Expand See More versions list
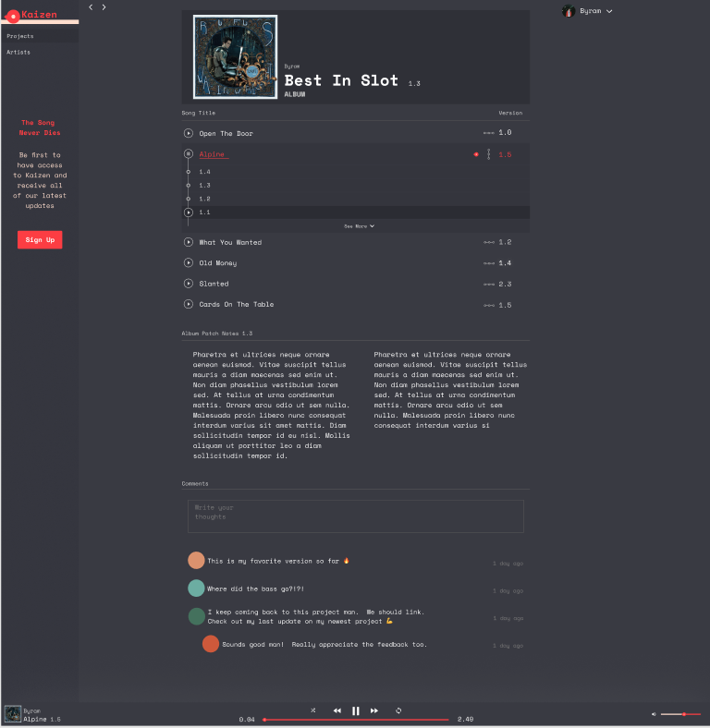This screenshot has height=728, width=710. [x=359, y=226]
